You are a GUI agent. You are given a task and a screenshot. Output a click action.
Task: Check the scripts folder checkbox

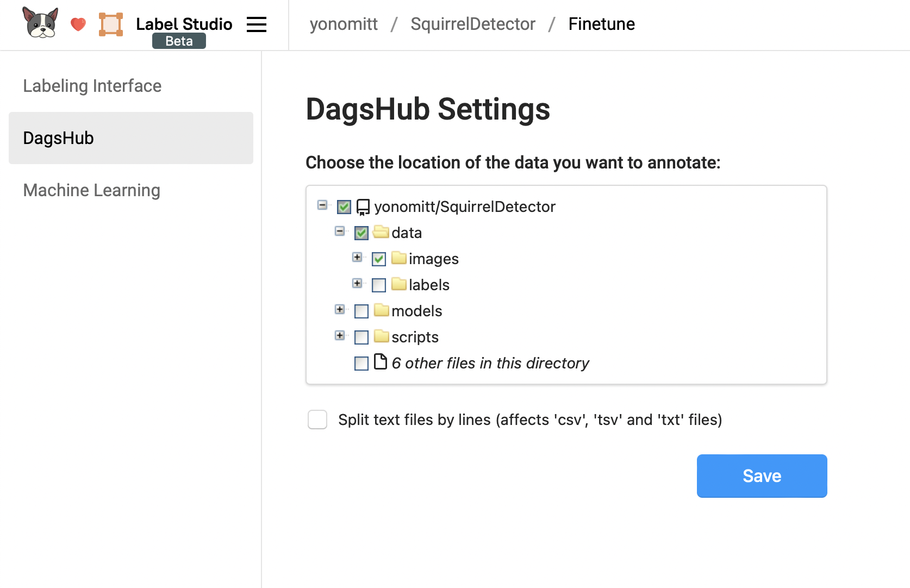pos(361,337)
